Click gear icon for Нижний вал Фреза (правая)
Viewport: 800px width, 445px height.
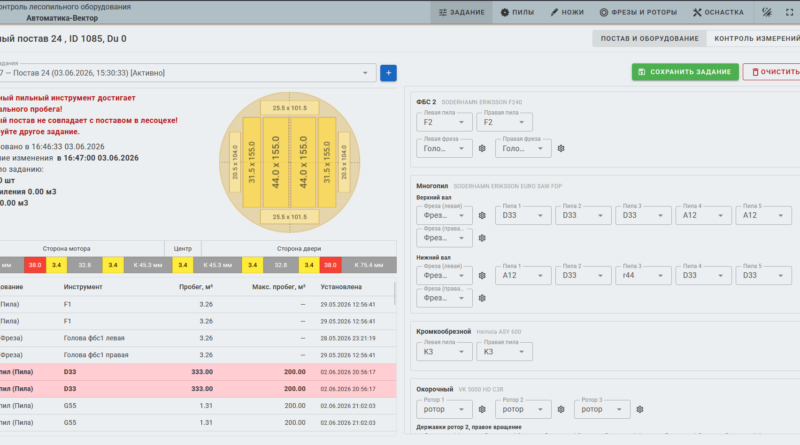482,298
